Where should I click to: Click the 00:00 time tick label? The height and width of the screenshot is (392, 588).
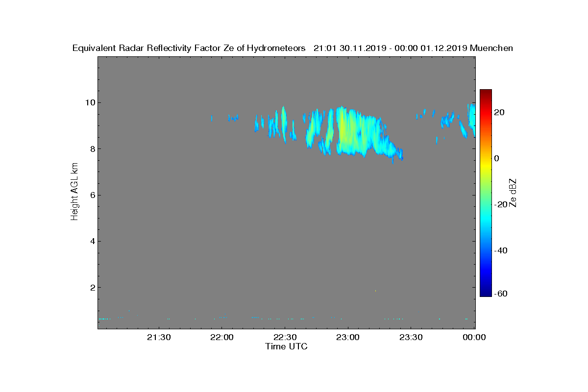coord(474,338)
